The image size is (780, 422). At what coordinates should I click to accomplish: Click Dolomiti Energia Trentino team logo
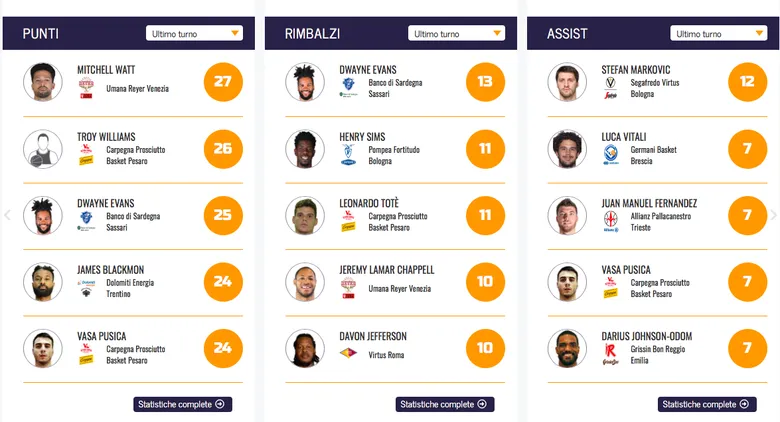pos(86,287)
